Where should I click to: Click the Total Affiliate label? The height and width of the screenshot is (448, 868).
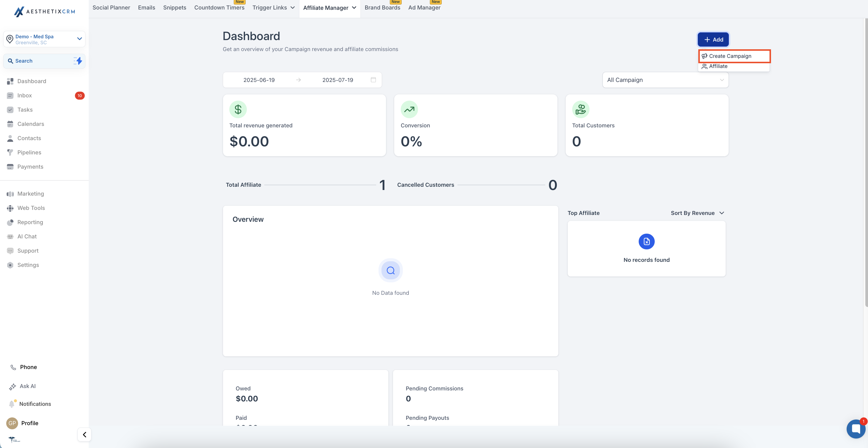click(x=243, y=185)
